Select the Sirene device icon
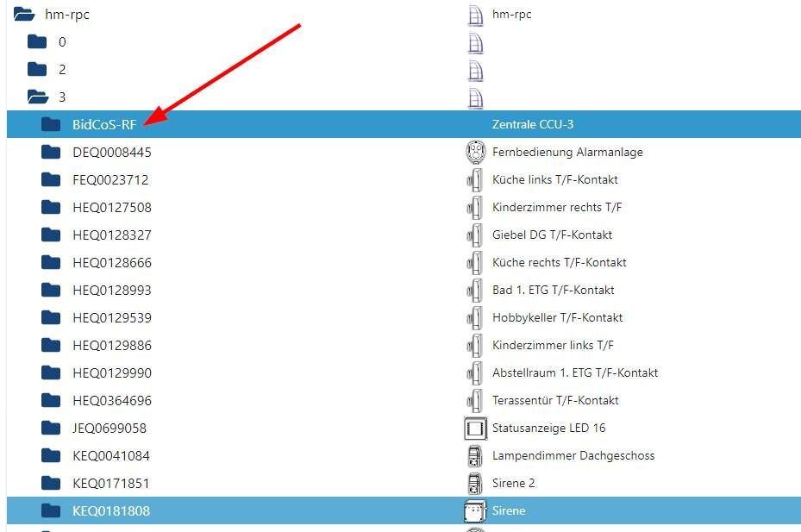This screenshot has width=801, height=532. click(x=475, y=510)
